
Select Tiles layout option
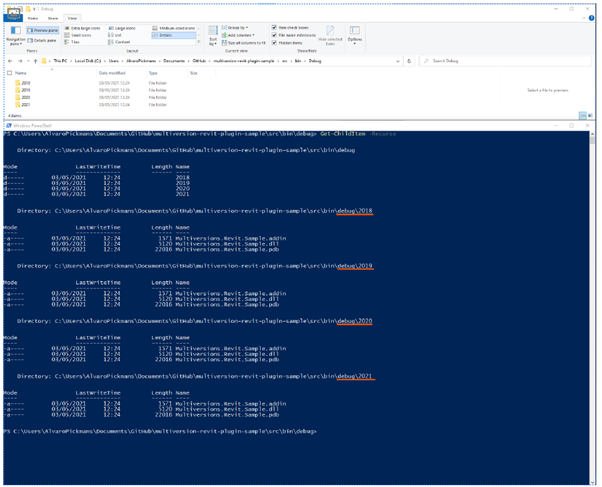72,42
